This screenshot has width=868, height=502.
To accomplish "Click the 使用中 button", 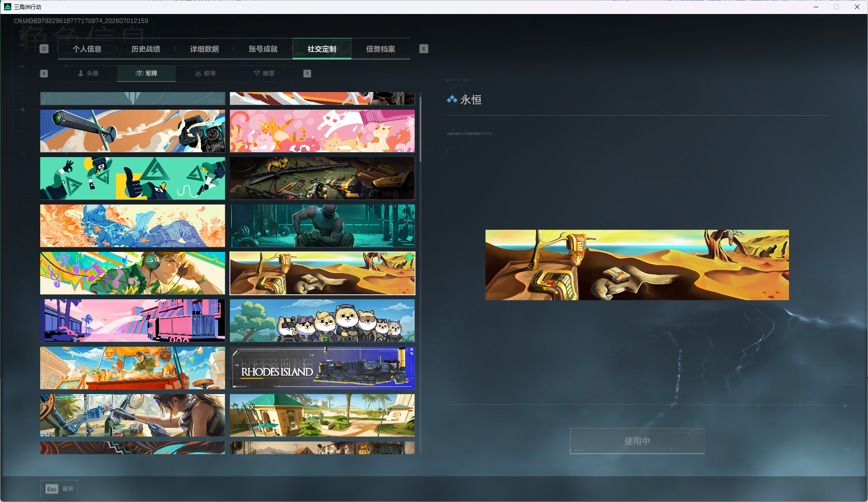I will pos(637,441).
